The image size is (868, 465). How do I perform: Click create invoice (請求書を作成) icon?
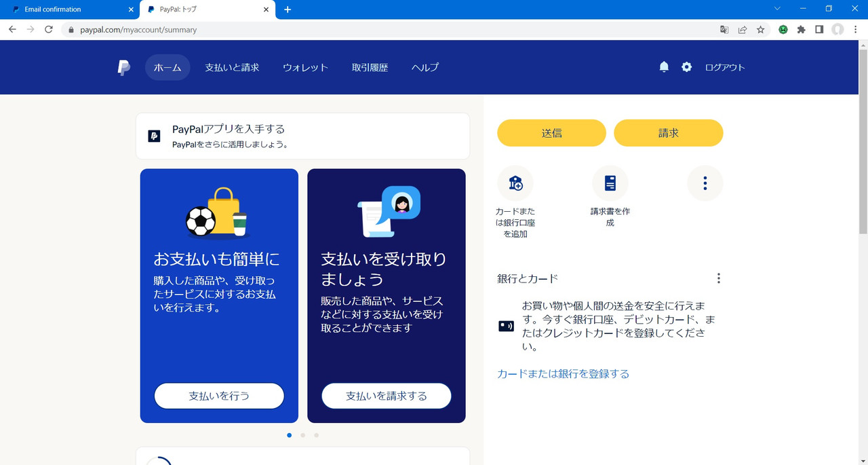coord(610,183)
